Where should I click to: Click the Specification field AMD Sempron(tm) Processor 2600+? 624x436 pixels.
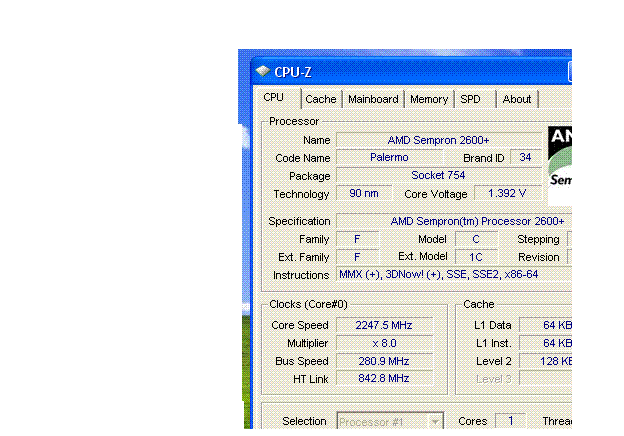coord(454,221)
